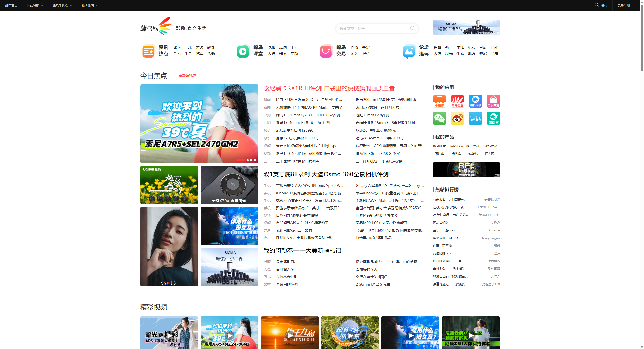
Task: Open article 适马28-45mm F1.8售8199元
Action: [x=379, y=138]
